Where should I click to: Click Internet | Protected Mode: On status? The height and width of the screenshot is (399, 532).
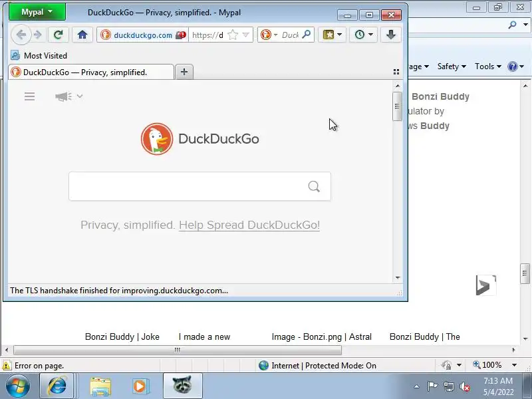[318, 365]
